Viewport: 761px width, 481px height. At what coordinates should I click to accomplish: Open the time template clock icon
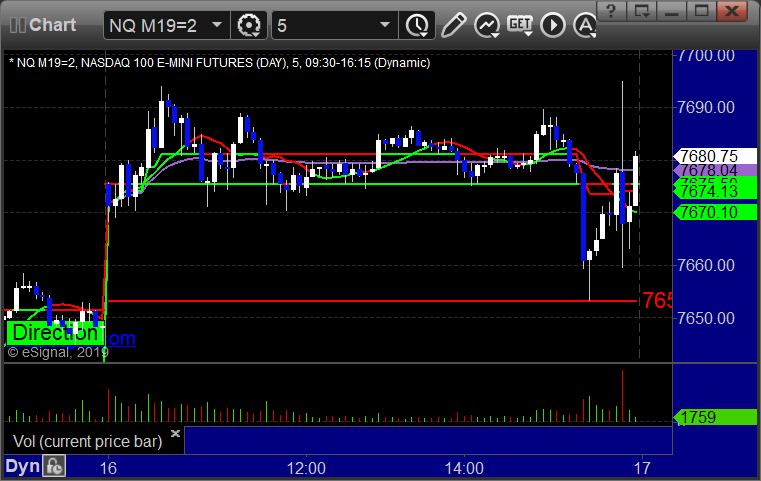tap(417, 25)
